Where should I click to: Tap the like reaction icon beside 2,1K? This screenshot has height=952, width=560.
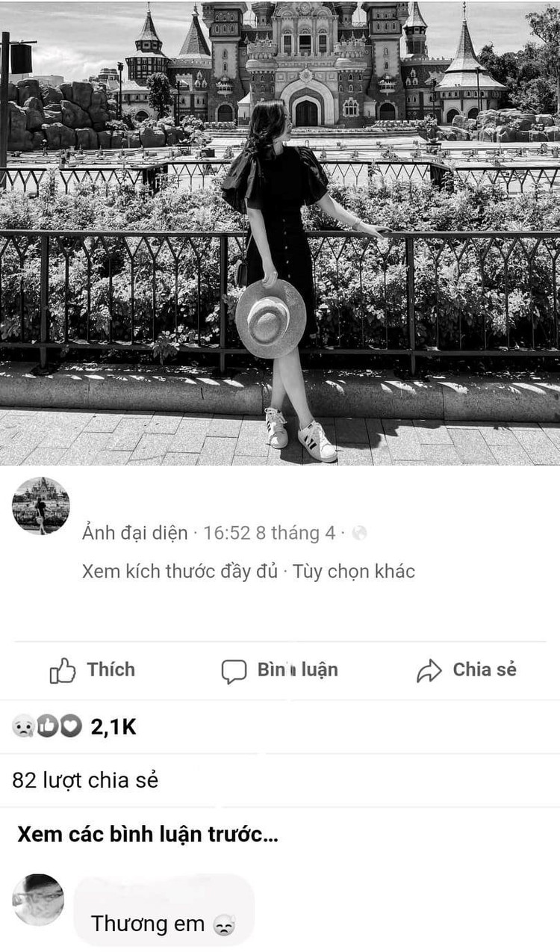(x=47, y=726)
